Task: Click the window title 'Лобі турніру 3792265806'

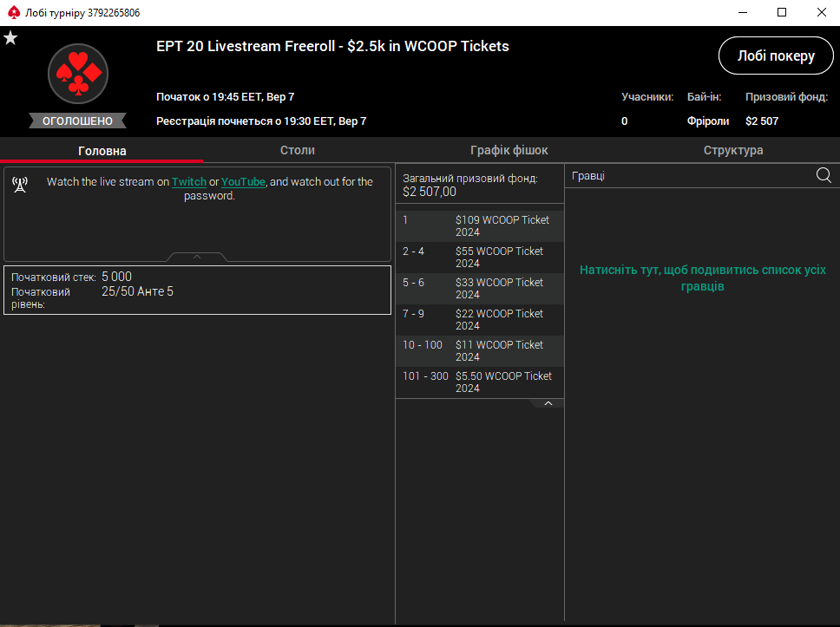Action: coord(82,13)
